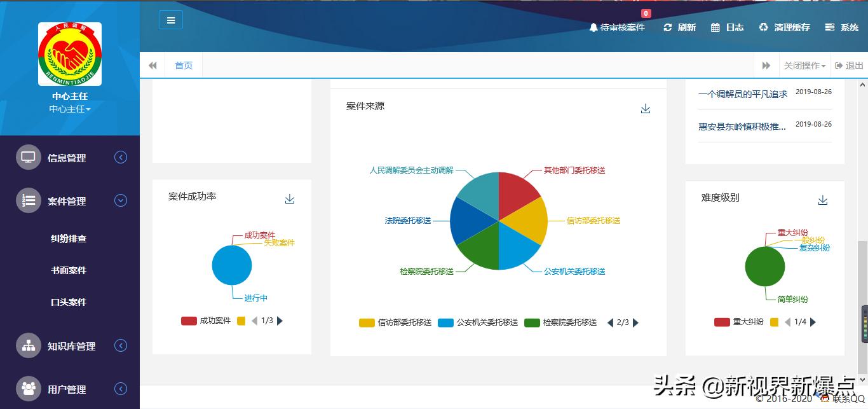Click the hamburger menu icon at top left
The height and width of the screenshot is (409, 868).
[170, 20]
